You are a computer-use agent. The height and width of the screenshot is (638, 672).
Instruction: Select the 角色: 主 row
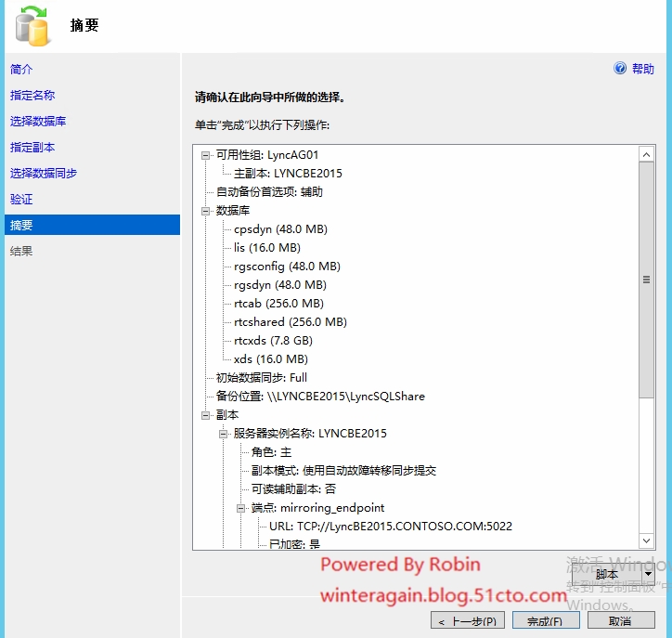coord(271,452)
